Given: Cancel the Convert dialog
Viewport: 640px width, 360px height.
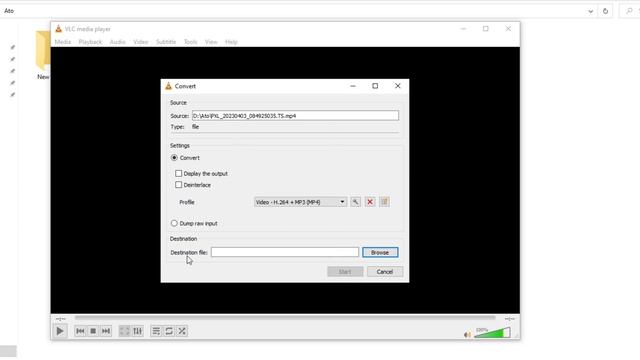Looking at the screenshot, I should (385, 272).
